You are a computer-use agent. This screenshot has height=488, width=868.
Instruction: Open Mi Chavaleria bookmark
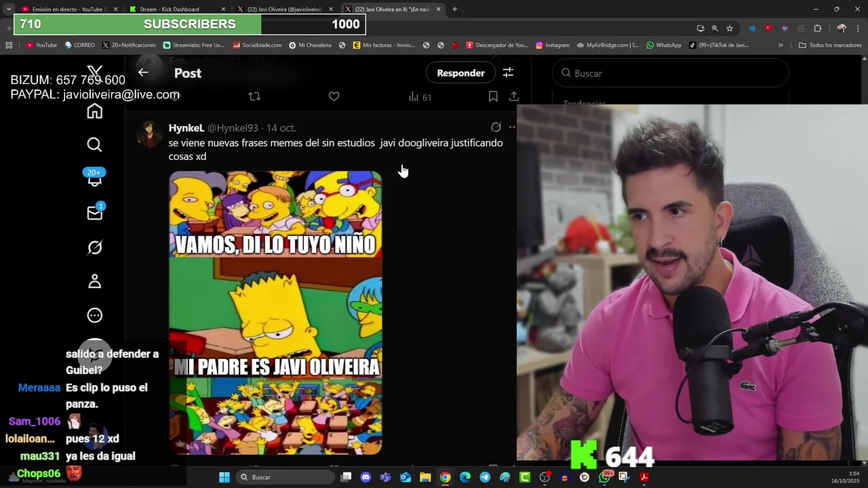[310, 45]
